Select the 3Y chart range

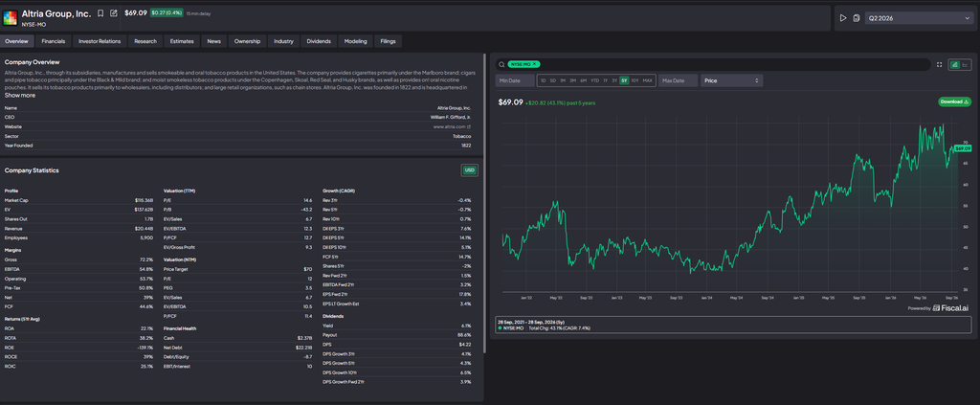coord(614,80)
